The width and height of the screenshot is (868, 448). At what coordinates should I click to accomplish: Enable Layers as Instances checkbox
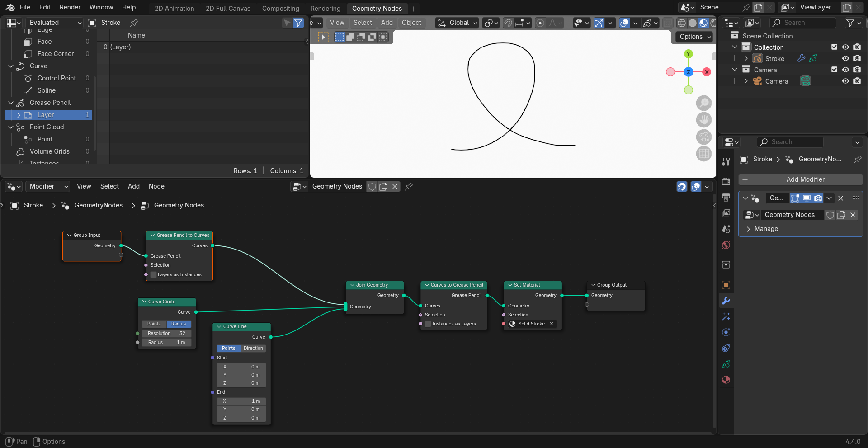154,274
